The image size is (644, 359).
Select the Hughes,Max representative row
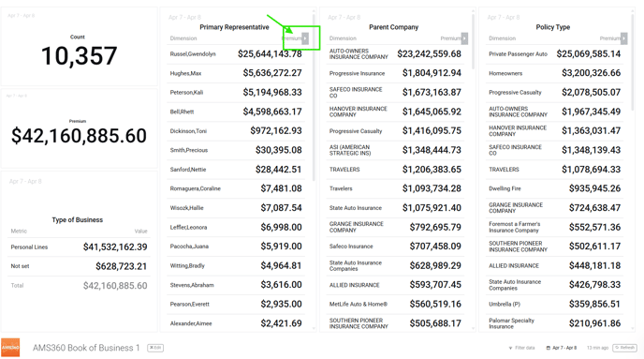tap(236, 73)
